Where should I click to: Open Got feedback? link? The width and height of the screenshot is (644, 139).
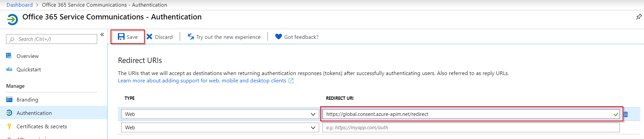[301, 37]
